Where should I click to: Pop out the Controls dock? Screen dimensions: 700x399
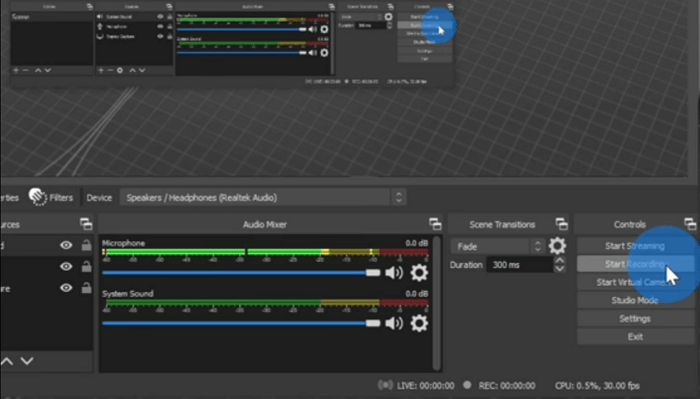[690, 224]
